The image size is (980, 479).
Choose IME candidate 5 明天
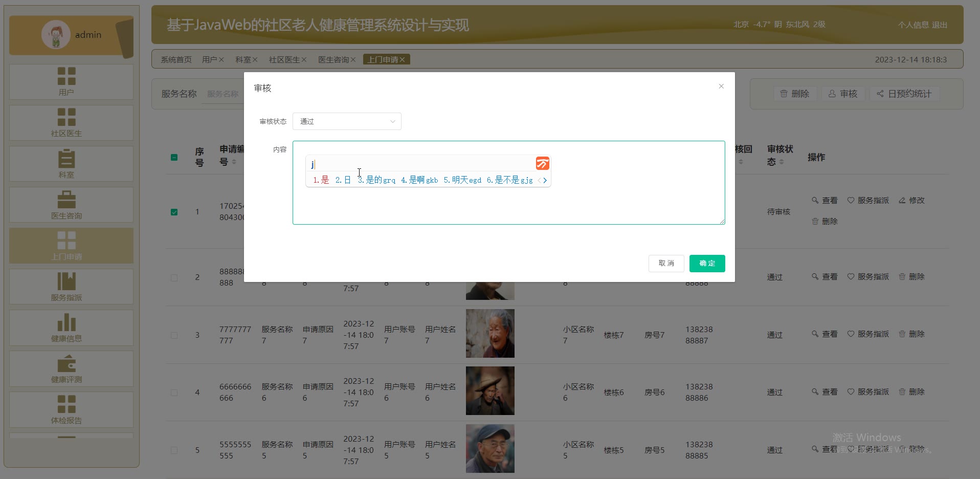pyautogui.click(x=462, y=180)
